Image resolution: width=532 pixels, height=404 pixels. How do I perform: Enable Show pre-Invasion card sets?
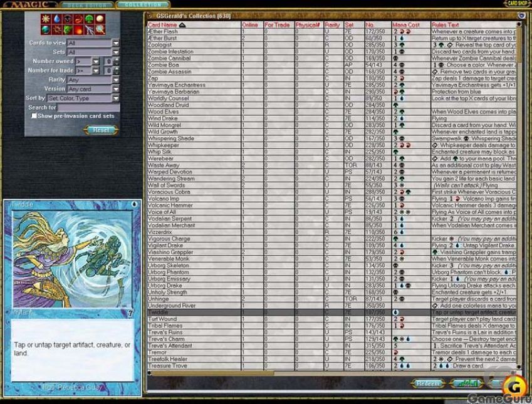(34, 116)
